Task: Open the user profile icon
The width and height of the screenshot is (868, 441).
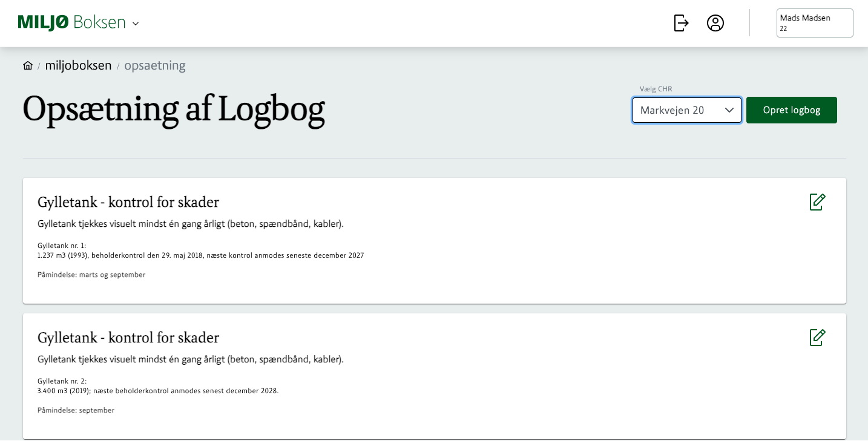Action: click(715, 23)
